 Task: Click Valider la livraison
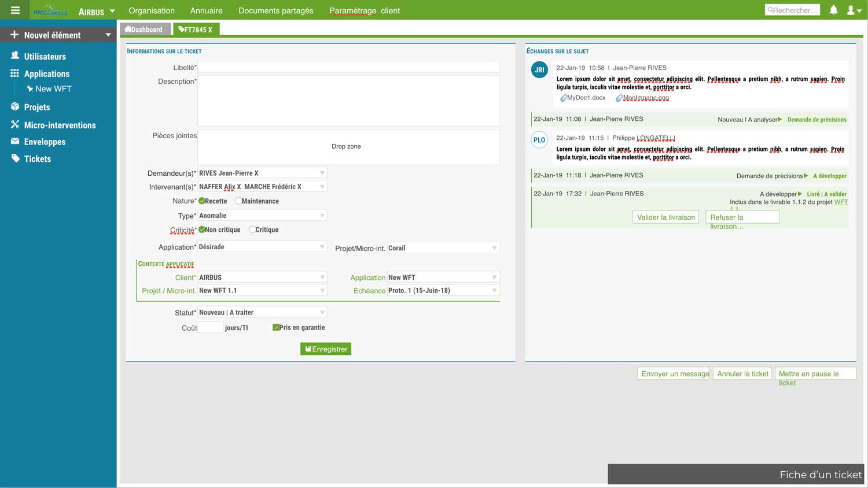pyautogui.click(x=666, y=217)
